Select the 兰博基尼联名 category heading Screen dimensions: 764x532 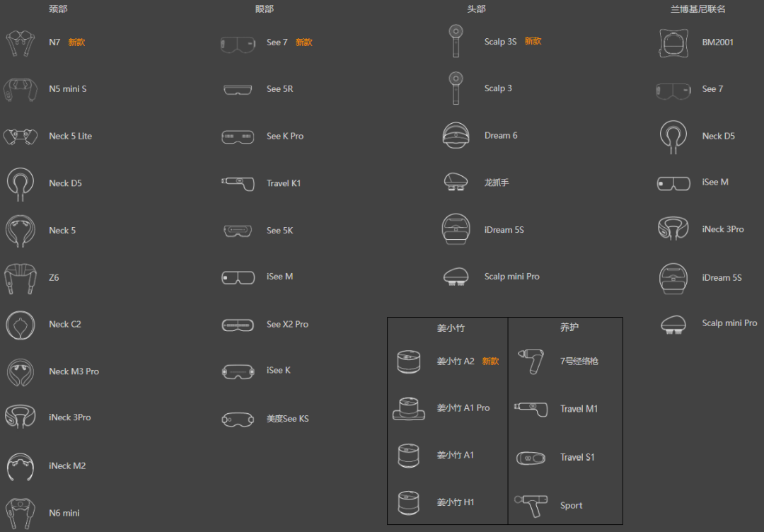pyautogui.click(x=698, y=9)
